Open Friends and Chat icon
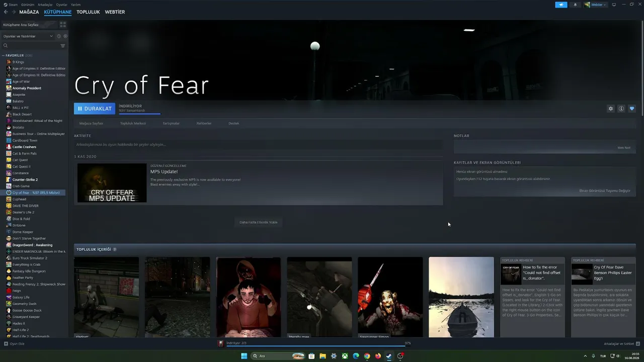644x362 pixels. point(637,344)
